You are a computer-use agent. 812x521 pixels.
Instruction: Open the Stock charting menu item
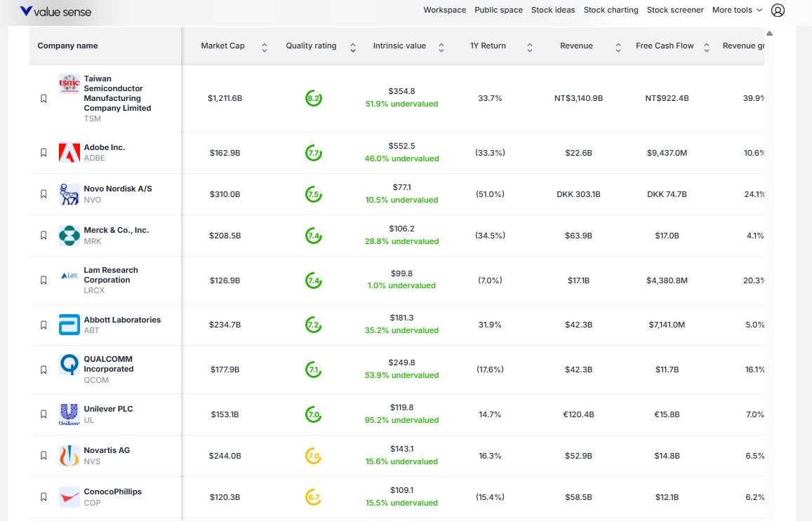coord(611,10)
